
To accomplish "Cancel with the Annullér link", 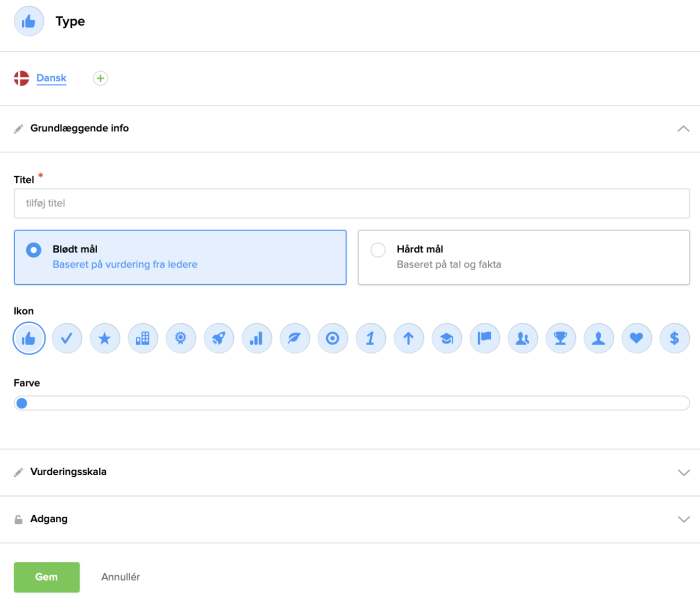I will (121, 577).
